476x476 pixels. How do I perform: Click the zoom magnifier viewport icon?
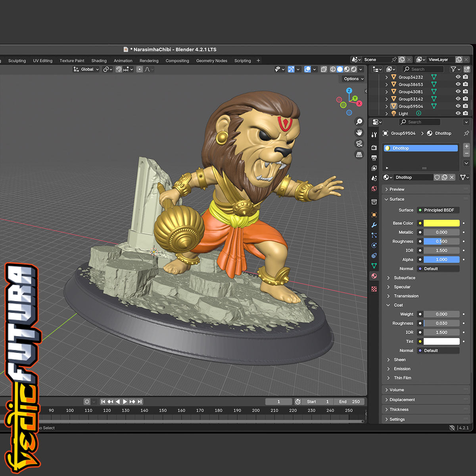[359, 122]
